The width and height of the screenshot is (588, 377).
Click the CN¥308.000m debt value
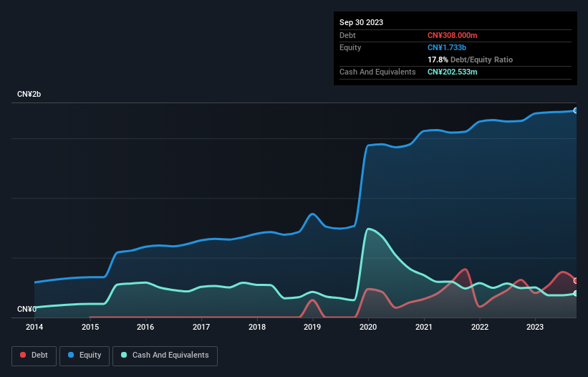(x=452, y=35)
